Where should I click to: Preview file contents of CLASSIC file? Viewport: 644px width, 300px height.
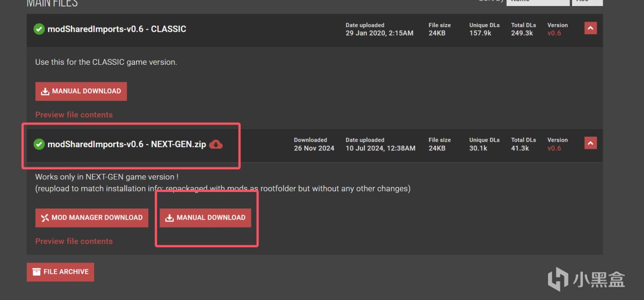(74, 115)
